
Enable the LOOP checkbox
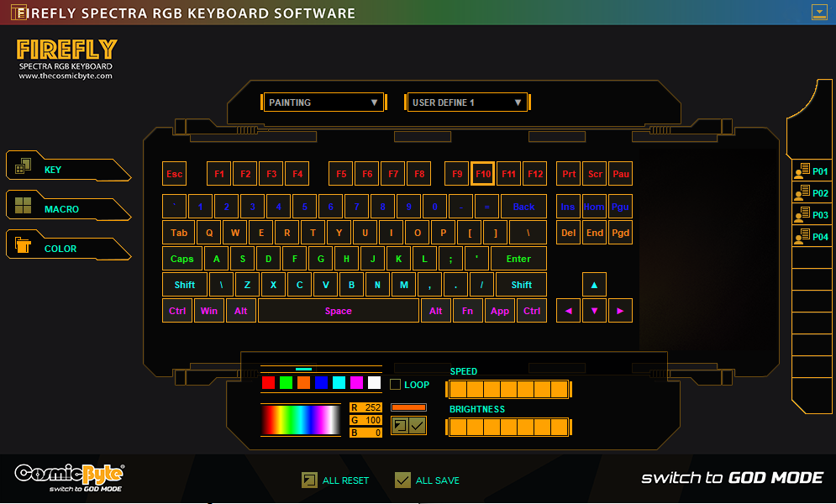click(x=395, y=385)
